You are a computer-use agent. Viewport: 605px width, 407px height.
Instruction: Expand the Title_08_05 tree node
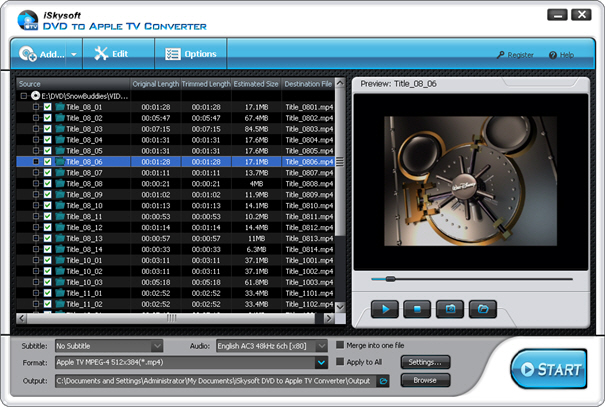click(x=36, y=150)
